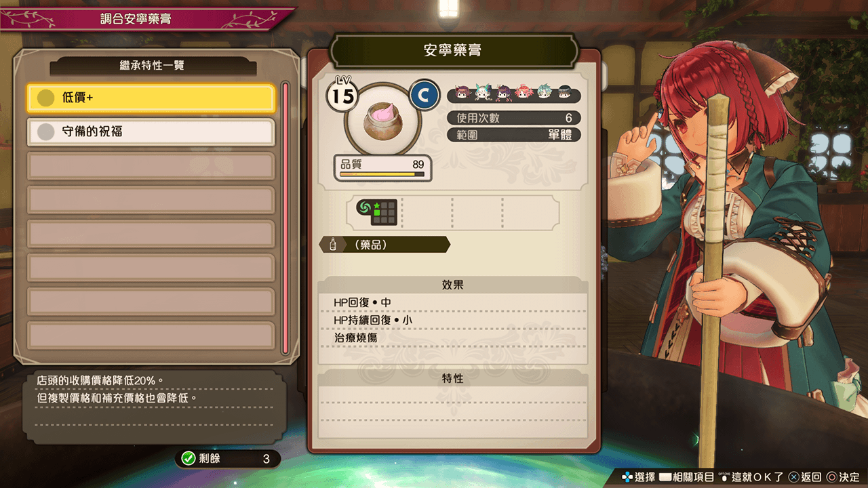Select the highlighted 低價+ trait row

coord(151,98)
